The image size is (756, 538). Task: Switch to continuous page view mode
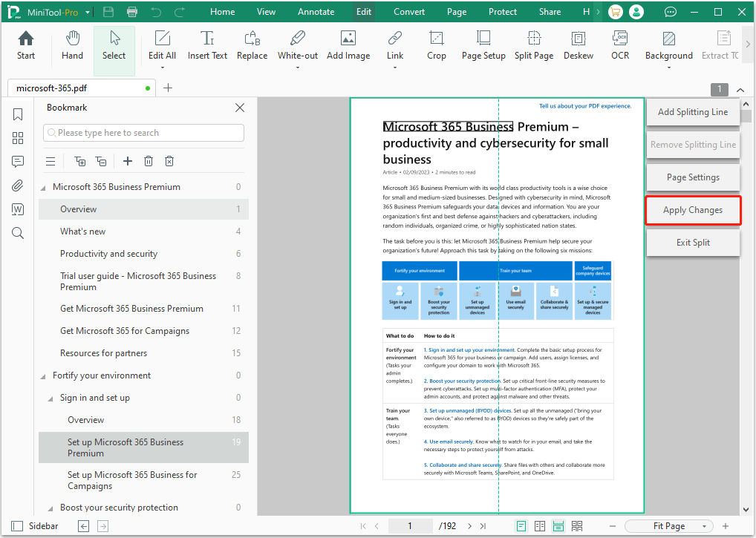tap(558, 525)
